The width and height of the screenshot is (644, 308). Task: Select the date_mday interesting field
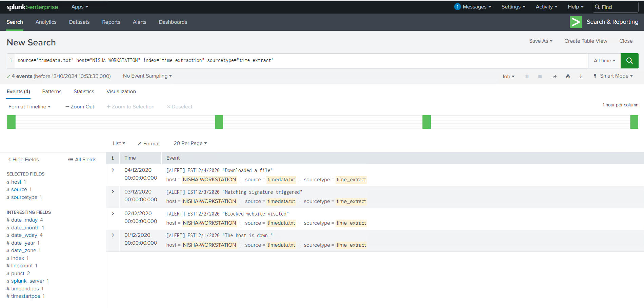tap(24, 220)
